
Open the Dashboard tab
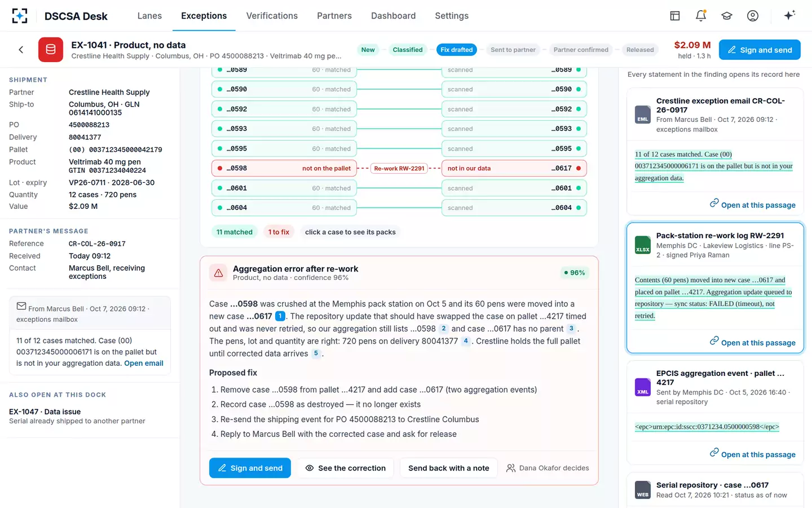[394, 16]
